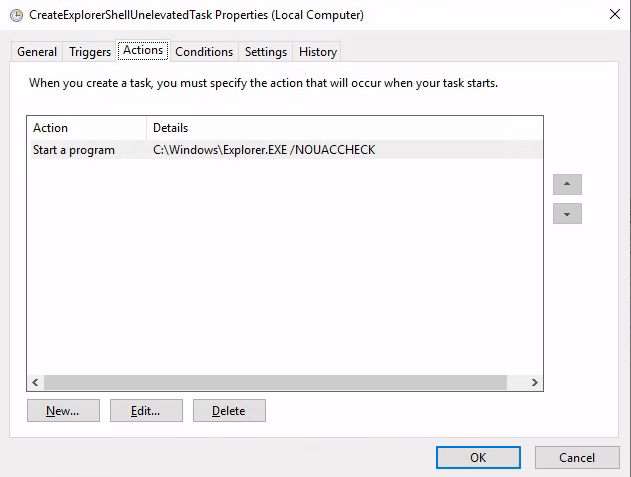Open the Triggers tab
The width and height of the screenshot is (631, 477).
(90, 52)
